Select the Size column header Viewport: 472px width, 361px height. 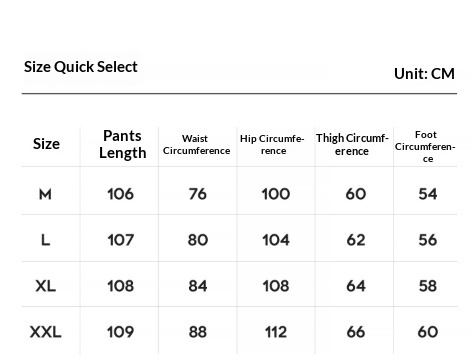pyautogui.click(x=46, y=144)
